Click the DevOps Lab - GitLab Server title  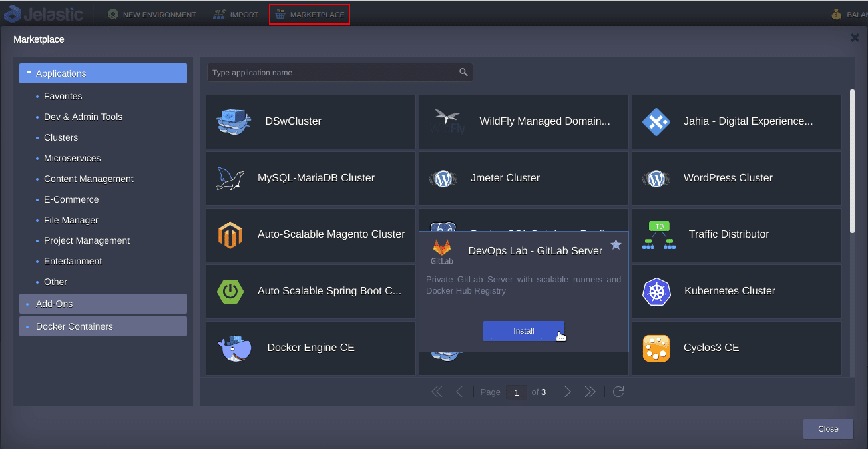pyautogui.click(x=535, y=251)
